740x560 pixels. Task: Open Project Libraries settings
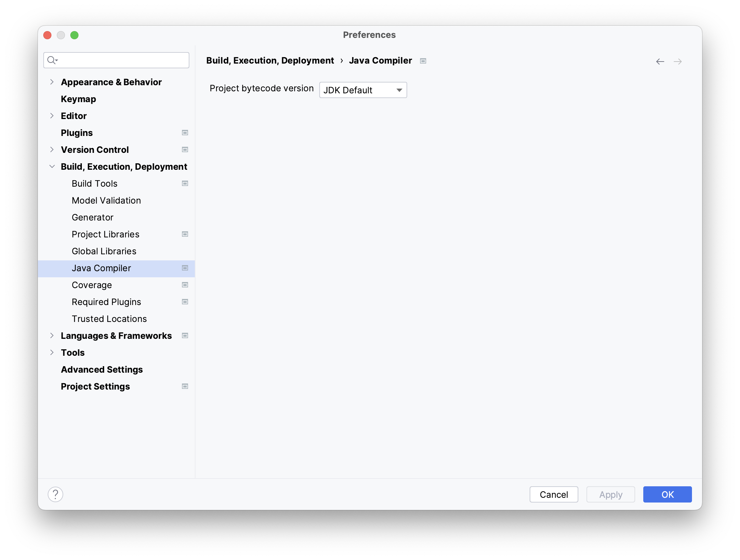point(106,234)
